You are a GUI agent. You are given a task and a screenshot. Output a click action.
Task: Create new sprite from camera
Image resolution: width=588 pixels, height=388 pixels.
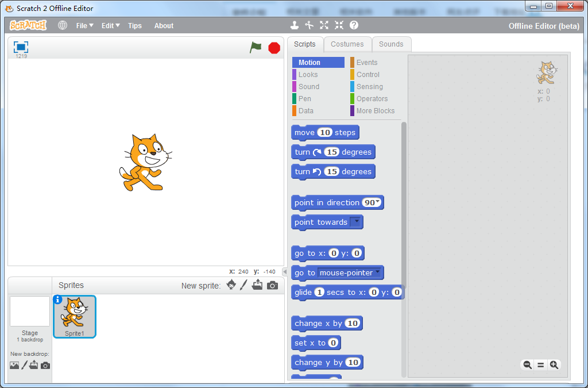[273, 286]
